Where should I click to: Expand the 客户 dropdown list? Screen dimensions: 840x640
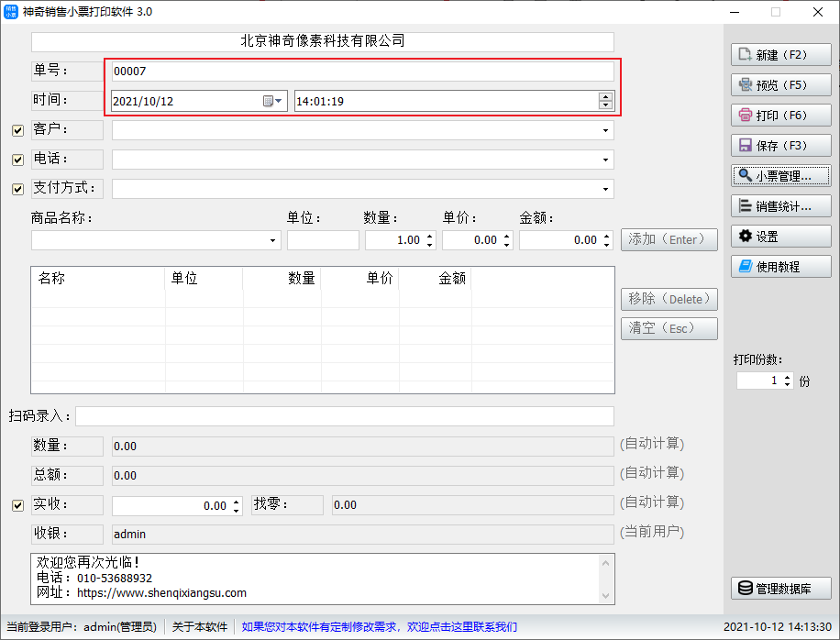coord(605,131)
